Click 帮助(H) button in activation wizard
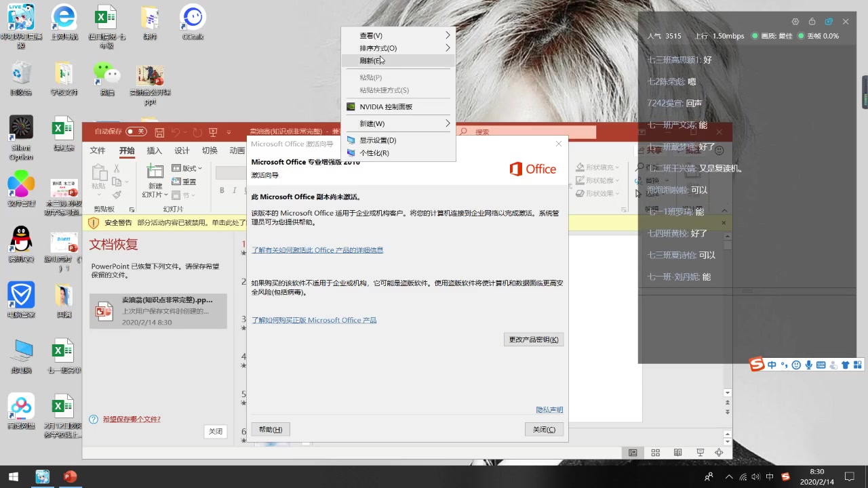The width and height of the screenshot is (868, 488). coord(271,429)
